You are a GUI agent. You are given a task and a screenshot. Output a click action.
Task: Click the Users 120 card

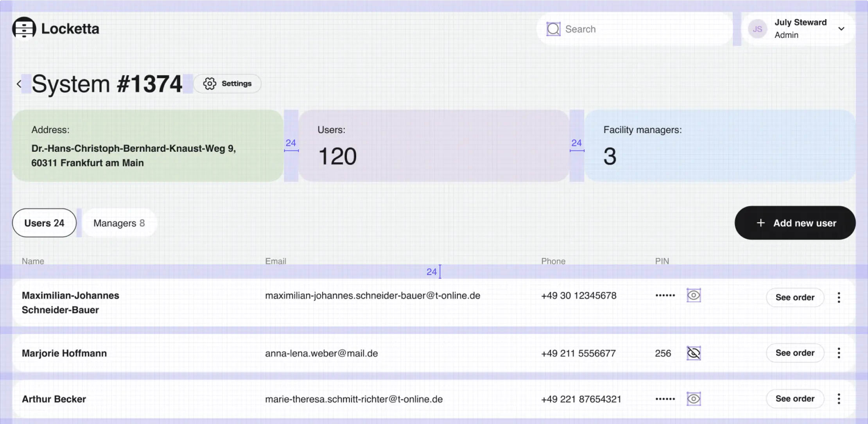click(434, 146)
